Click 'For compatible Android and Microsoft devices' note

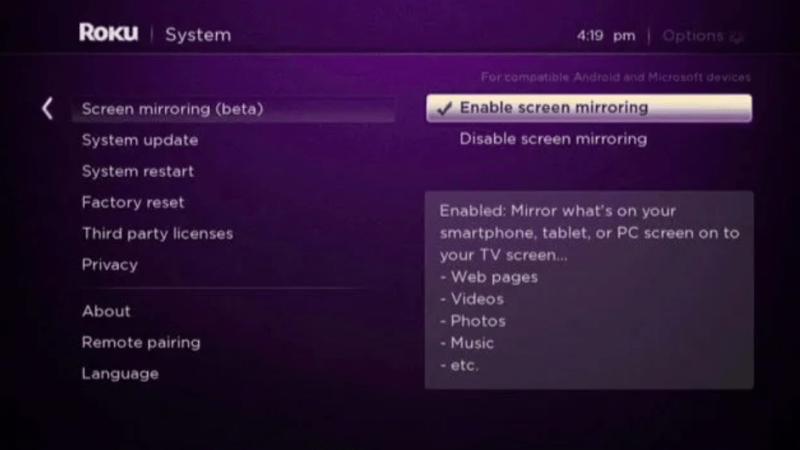[x=616, y=78]
